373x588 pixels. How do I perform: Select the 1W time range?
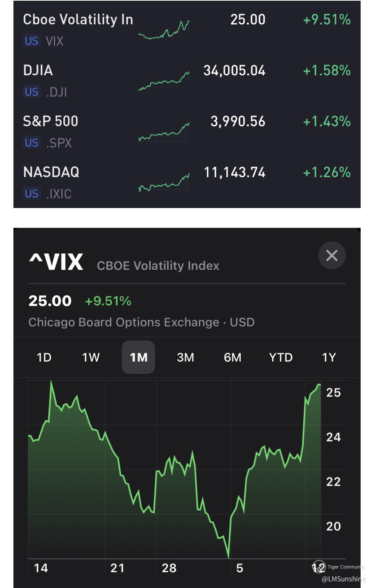(x=91, y=357)
